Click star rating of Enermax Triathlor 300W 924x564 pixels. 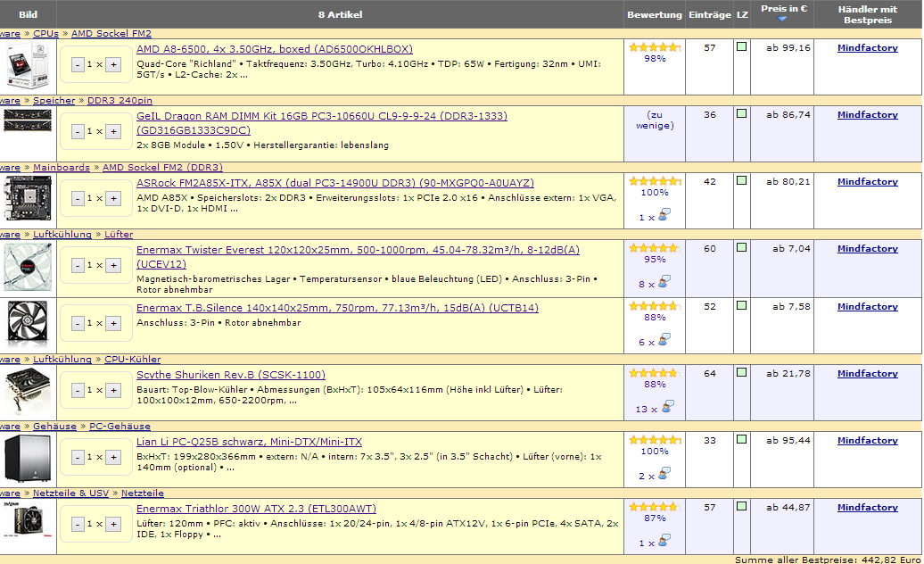tap(655, 506)
